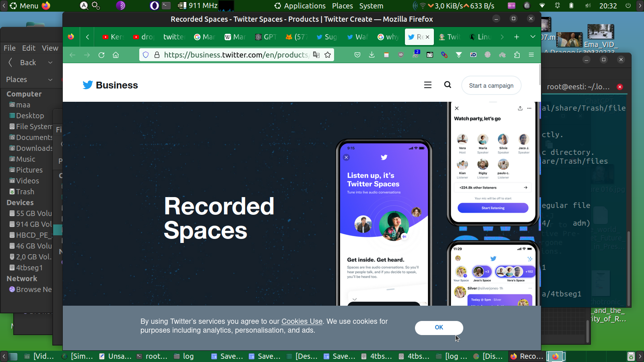Open Back history dropdown in file manager
The image size is (644, 362).
[50, 62]
